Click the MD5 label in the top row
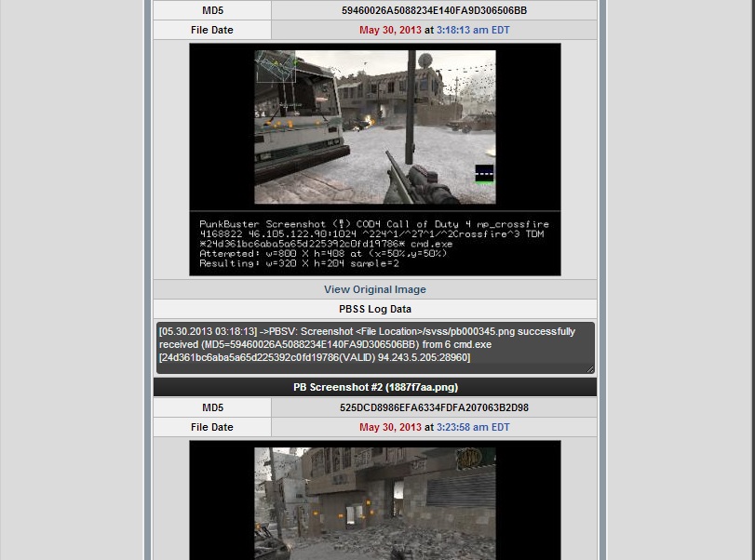 point(212,10)
